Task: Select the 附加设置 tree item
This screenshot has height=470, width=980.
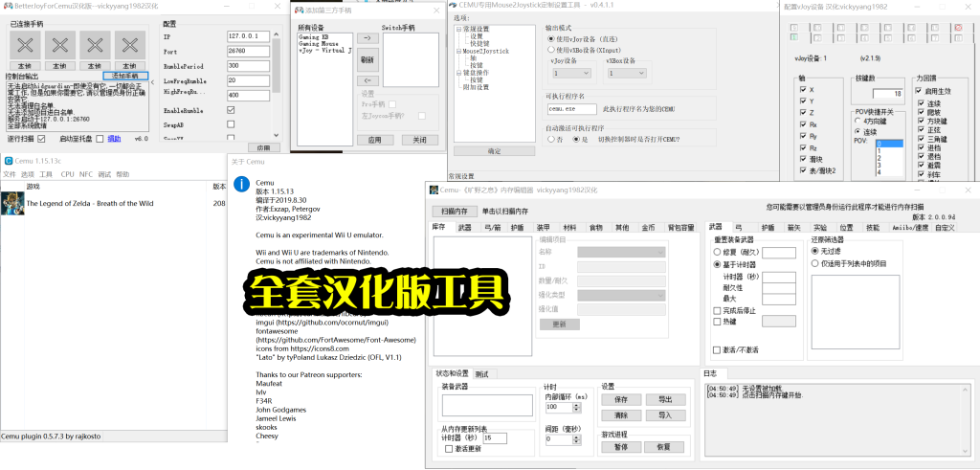Action: click(476, 87)
